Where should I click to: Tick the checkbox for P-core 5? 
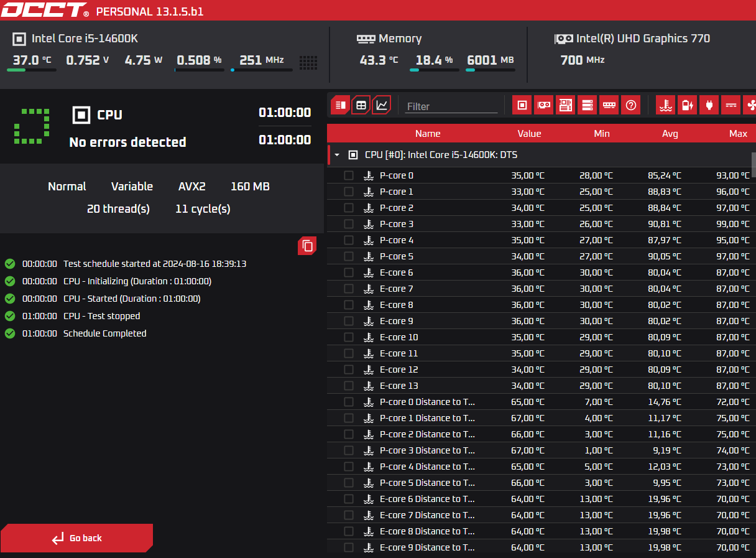tap(349, 256)
